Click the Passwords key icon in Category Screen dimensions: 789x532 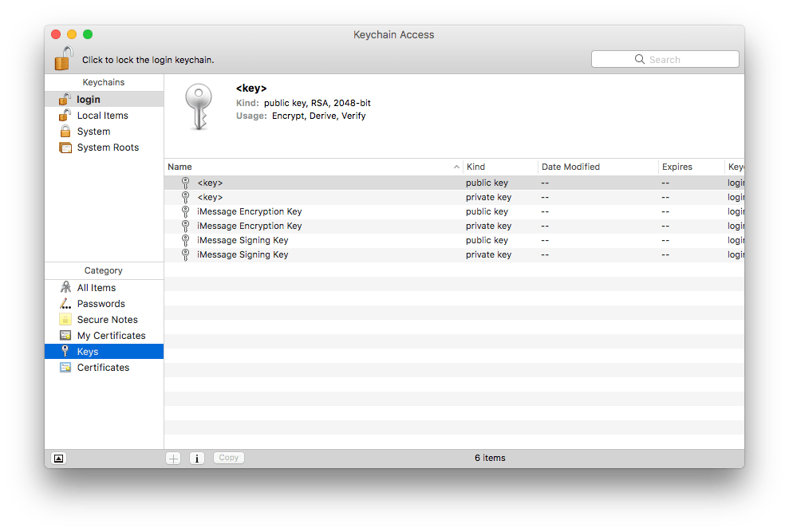tap(65, 303)
